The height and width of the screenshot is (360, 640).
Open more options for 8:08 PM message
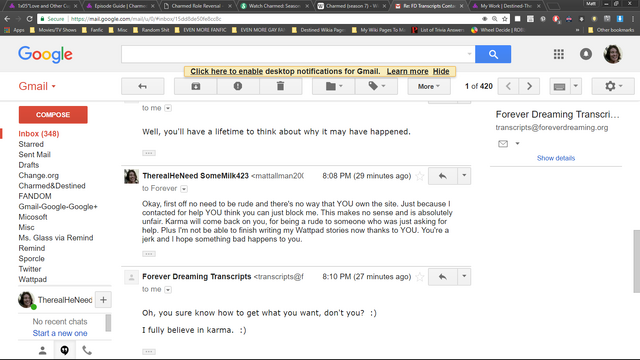click(464, 176)
